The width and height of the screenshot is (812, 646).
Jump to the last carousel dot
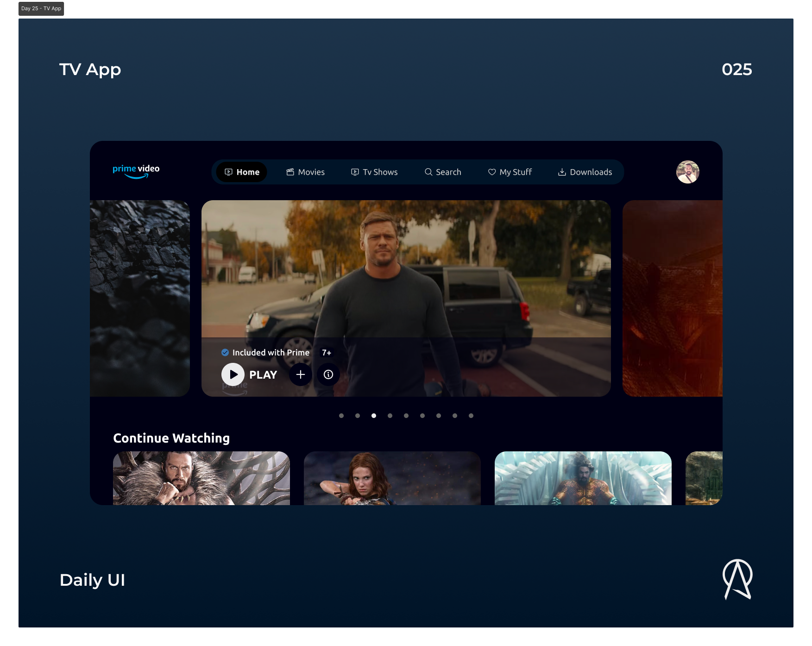[471, 416]
